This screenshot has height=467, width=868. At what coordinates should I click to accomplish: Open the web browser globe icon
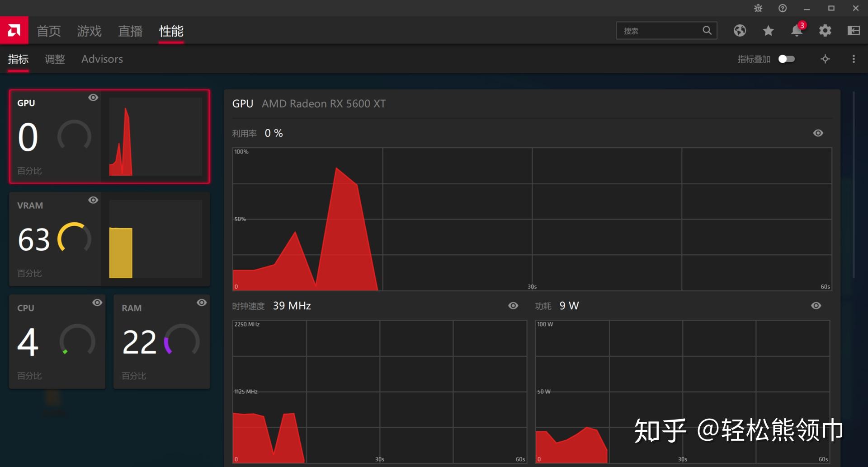tap(740, 30)
